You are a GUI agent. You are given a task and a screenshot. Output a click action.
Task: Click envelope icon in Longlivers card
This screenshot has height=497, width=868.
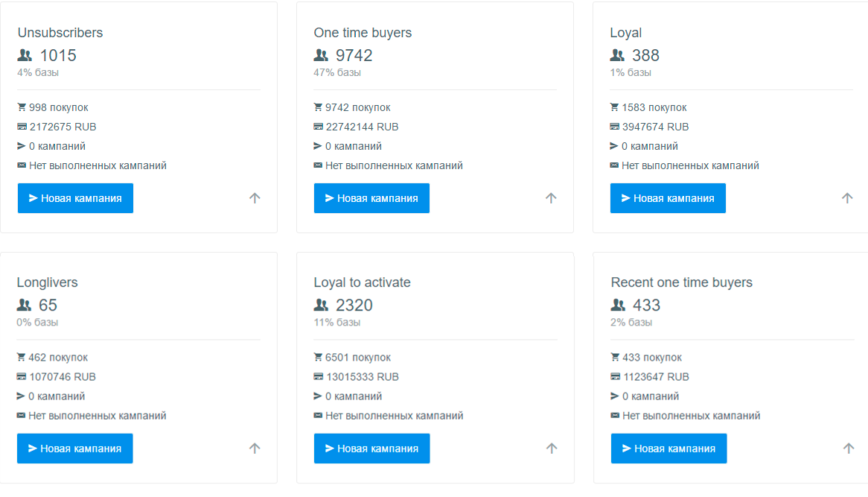pyautogui.click(x=21, y=416)
